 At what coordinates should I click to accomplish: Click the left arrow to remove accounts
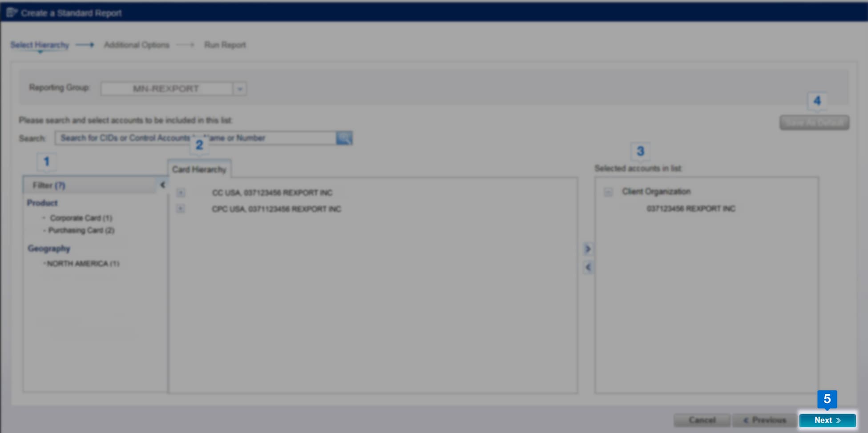click(588, 267)
